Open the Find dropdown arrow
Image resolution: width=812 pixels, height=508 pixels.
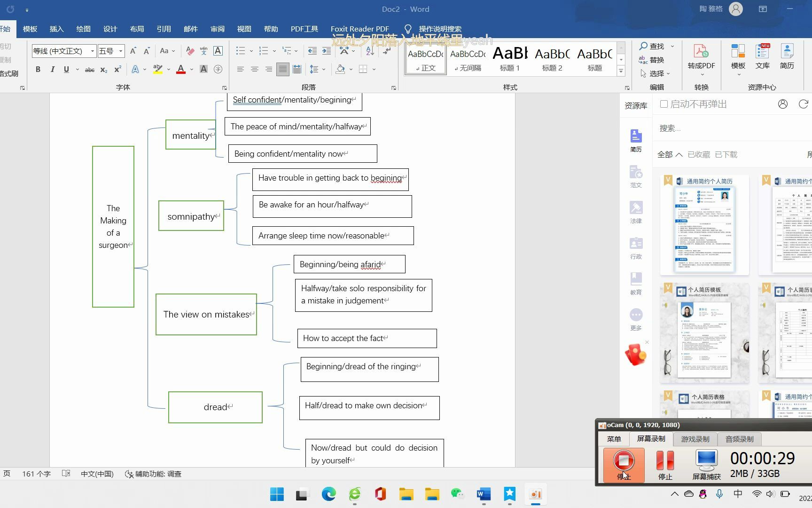672,46
